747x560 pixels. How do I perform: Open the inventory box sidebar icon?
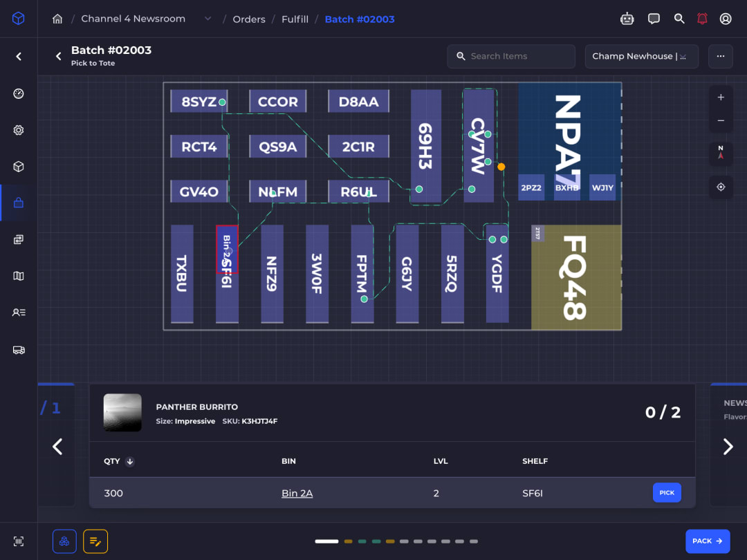[19, 166]
